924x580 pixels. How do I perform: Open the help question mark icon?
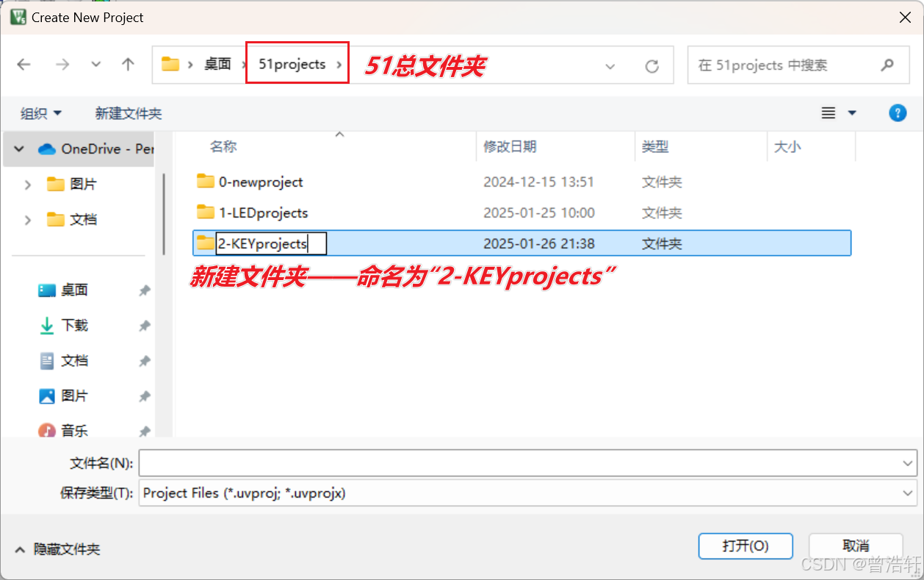897,112
